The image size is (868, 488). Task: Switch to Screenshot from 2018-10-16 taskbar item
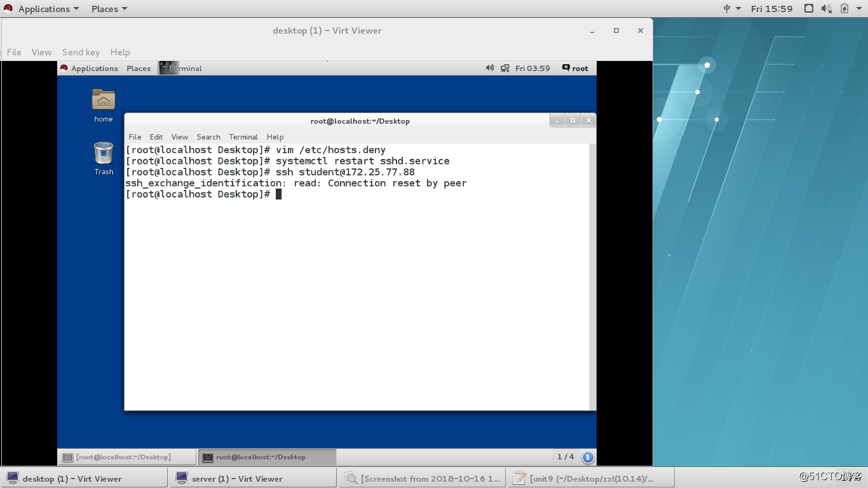(422, 478)
